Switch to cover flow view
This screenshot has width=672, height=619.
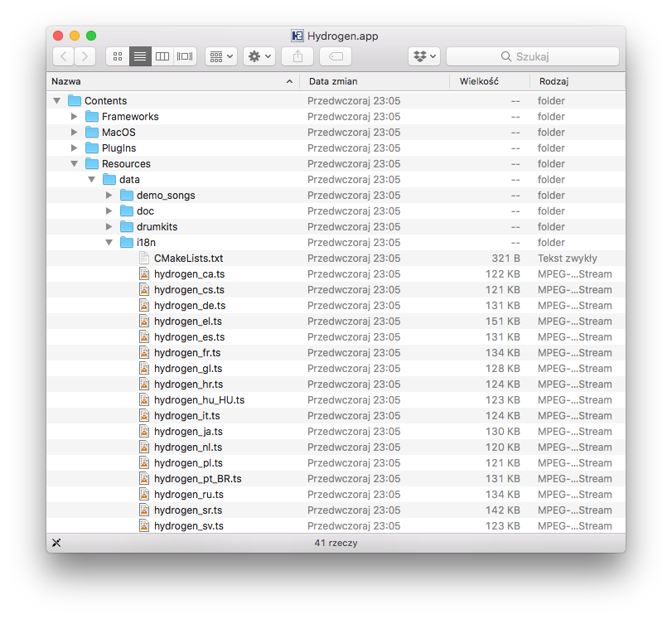[184, 56]
